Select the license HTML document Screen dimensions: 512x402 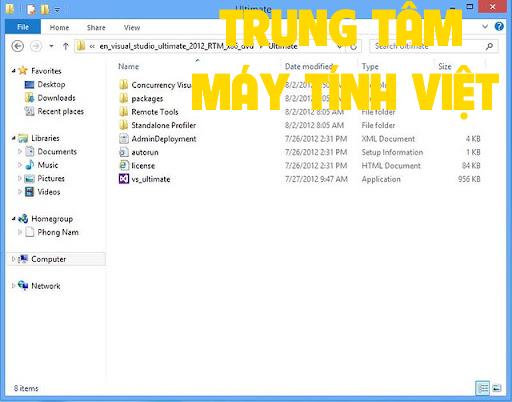click(x=143, y=166)
